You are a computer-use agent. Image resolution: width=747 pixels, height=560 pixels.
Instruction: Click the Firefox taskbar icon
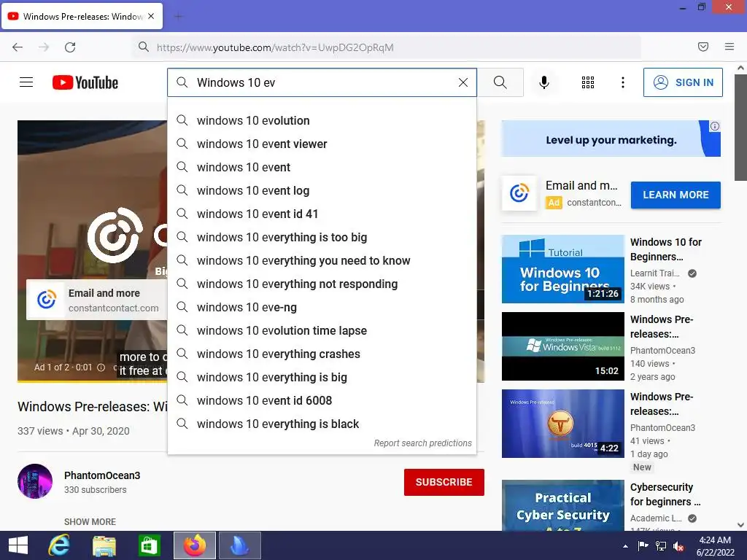[x=194, y=545]
